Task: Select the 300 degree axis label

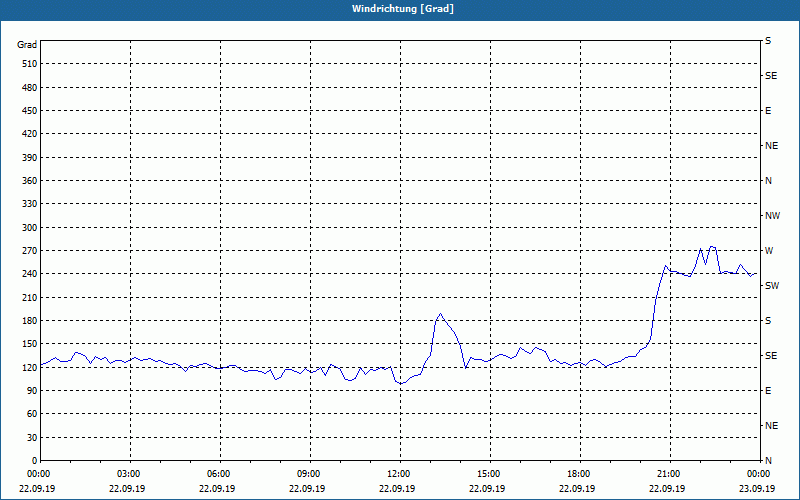Action: [x=29, y=228]
